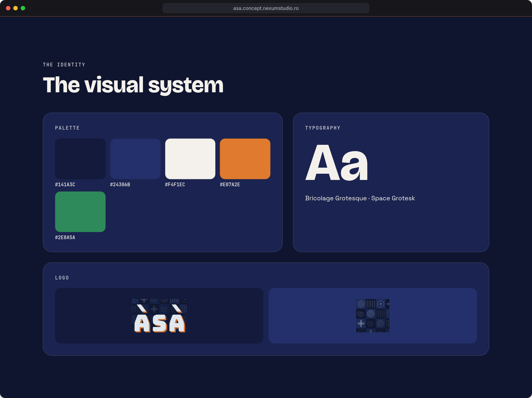The image size is (532, 398).
Task: Click the "Bricolage Grotesque · Space Grotesk" text
Action: coord(360,198)
